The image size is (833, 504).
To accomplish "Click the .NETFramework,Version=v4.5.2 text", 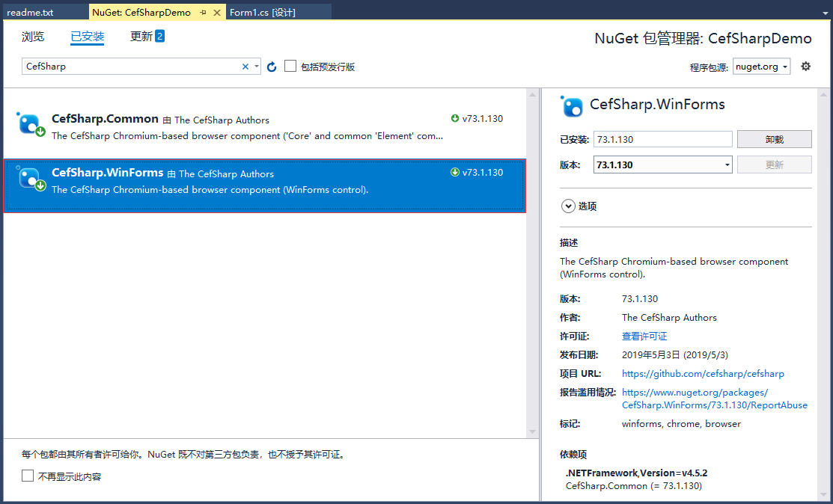I will 636,473.
